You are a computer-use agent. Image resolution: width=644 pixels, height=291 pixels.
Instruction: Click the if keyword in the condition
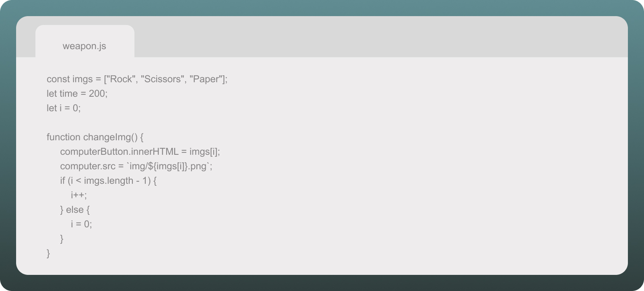[62, 181]
